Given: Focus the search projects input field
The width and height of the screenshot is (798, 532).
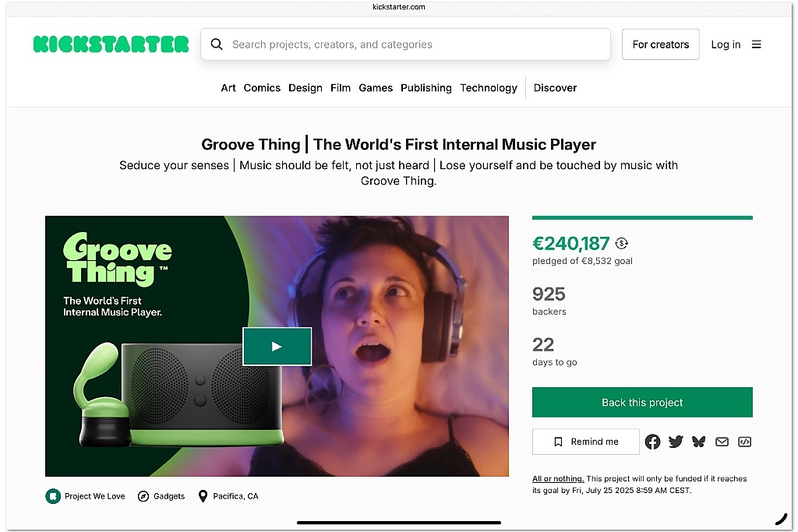Looking at the screenshot, I should point(405,44).
